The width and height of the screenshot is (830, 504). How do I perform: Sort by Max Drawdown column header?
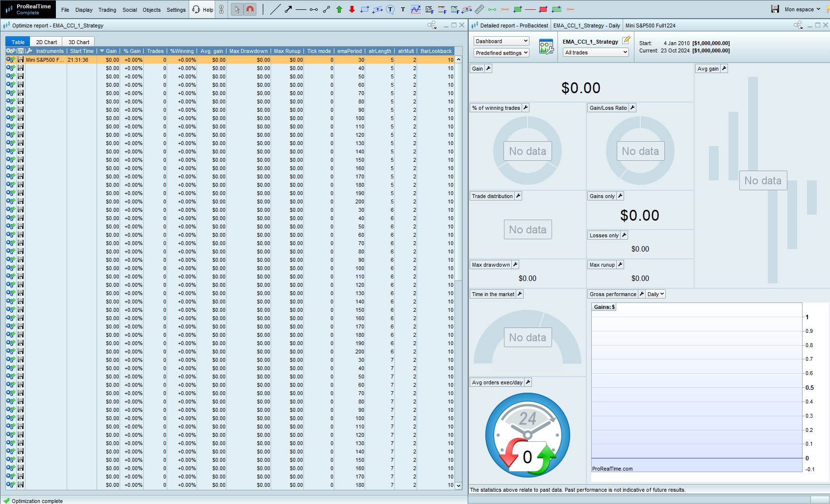tap(248, 51)
